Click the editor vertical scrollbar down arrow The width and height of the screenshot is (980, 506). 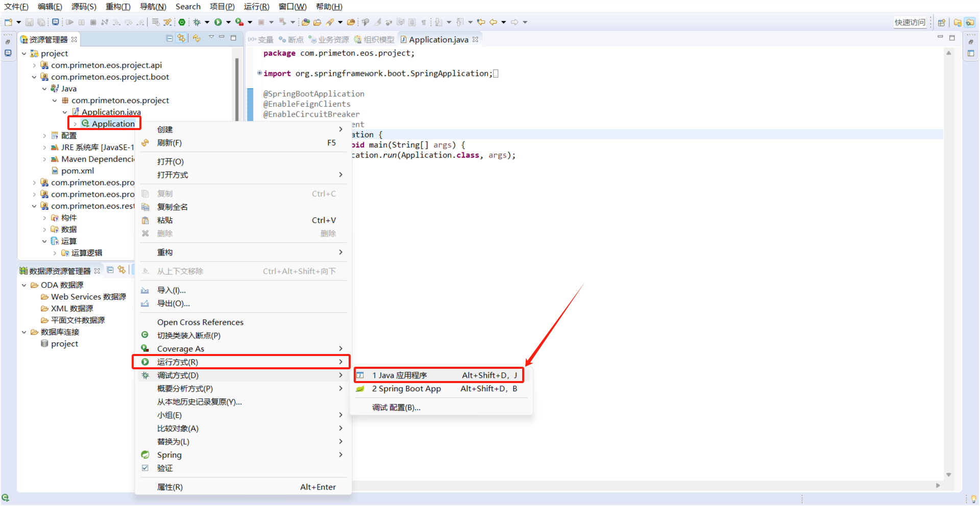point(948,475)
